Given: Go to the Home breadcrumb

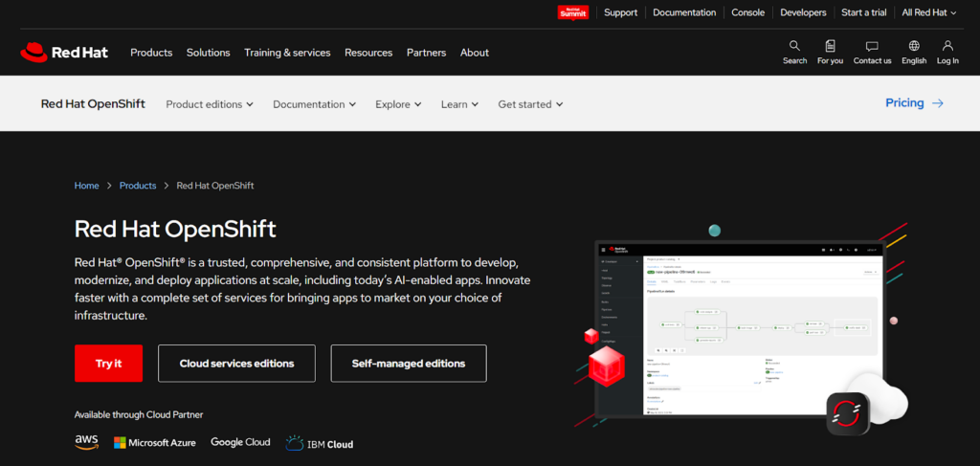Looking at the screenshot, I should click(87, 186).
